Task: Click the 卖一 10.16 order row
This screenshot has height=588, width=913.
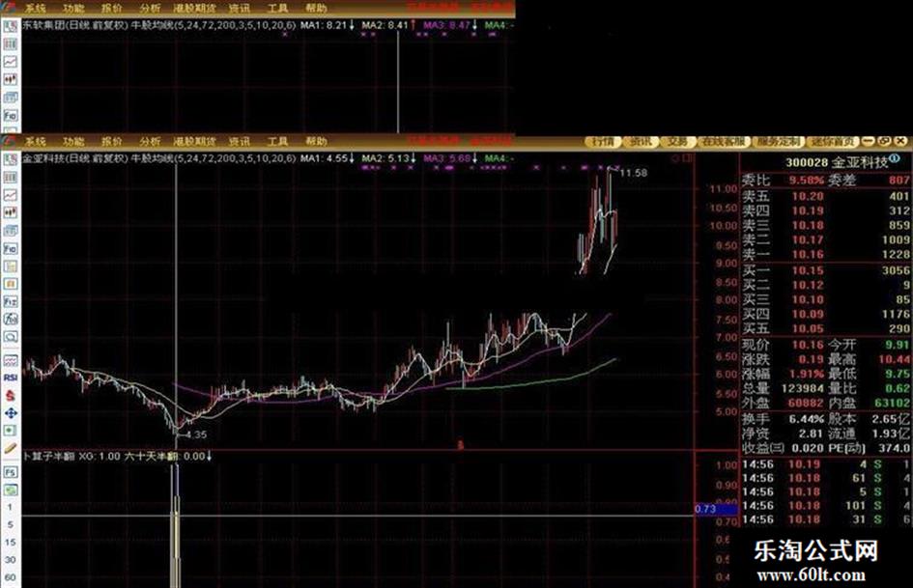Action: click(x=826, y=254)
